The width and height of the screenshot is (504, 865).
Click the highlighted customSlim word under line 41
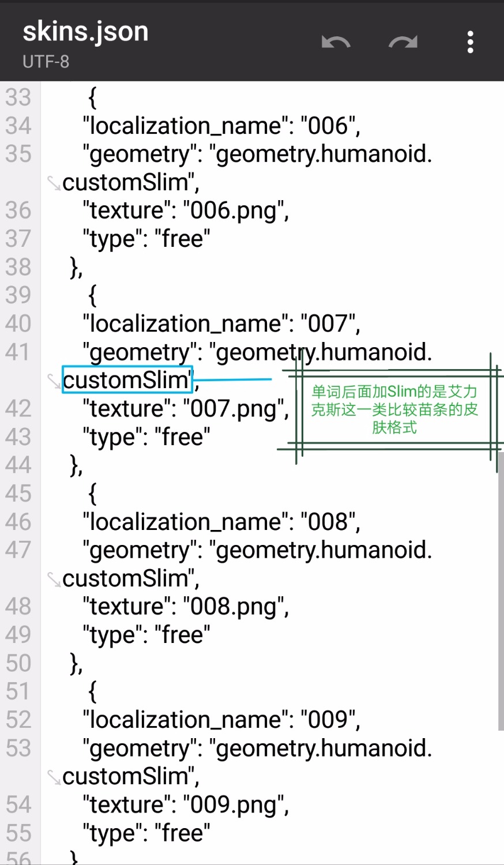coord(127,380)
